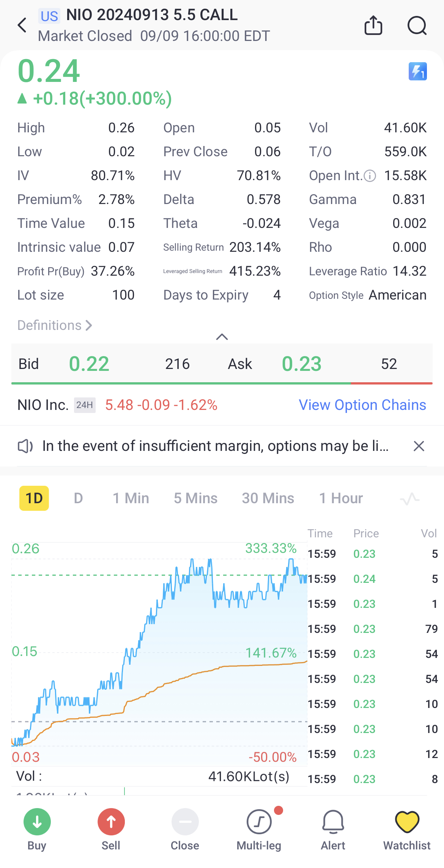
Task: Tap the Multi-leg strategy icon
Action: point(259,822)
